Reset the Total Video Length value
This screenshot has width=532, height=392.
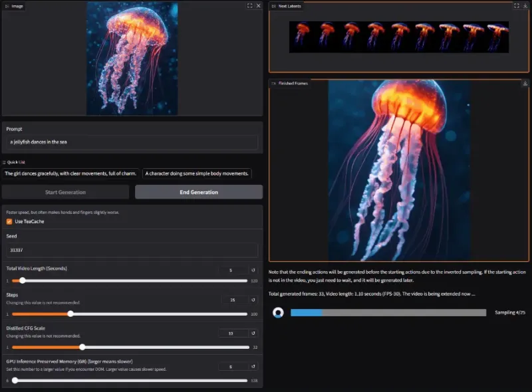[253, 270]
